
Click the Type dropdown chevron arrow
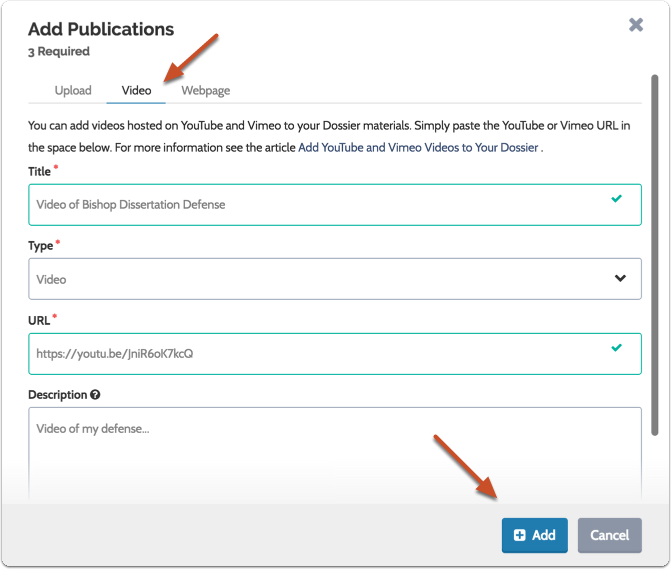click(620, 279)
